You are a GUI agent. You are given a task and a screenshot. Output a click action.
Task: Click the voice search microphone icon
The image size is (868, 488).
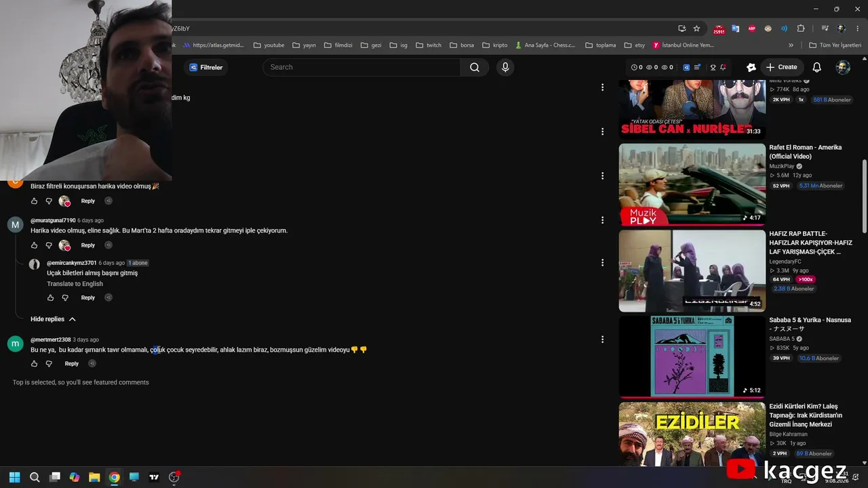click(505, 67)
